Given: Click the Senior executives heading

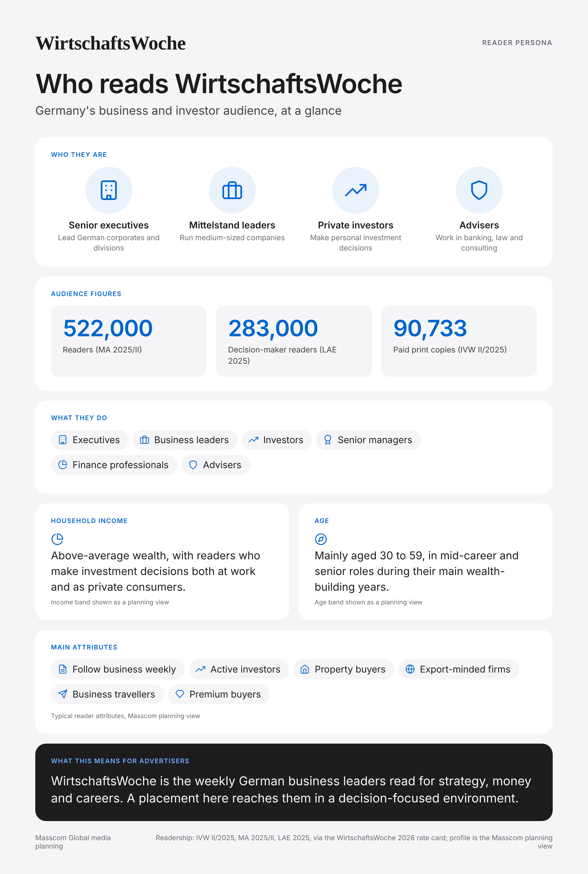Looking at the screenshot, I should point(109,225).
